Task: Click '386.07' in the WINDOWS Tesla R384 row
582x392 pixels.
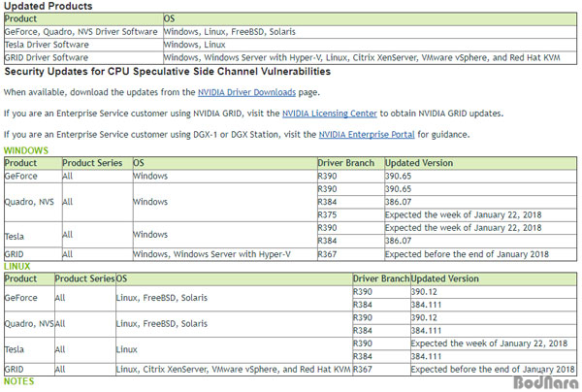Action: (481, 241)
